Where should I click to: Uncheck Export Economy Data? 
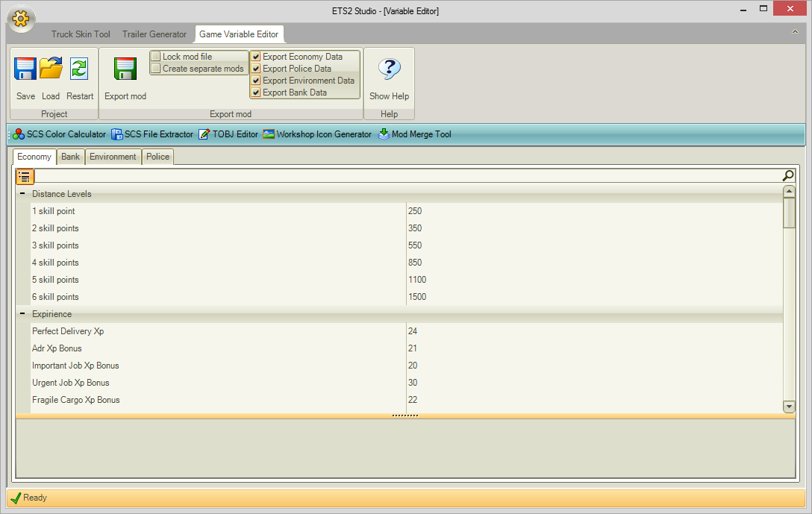(x=256, y=57)
